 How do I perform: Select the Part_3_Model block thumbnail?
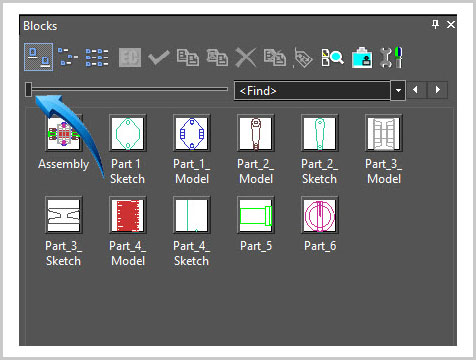pos(384,133)
